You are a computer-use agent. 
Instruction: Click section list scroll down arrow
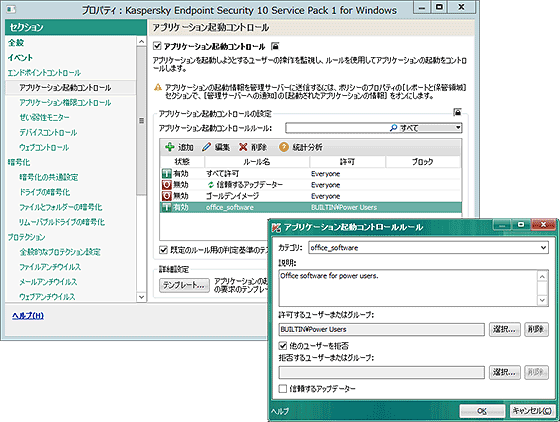(141, 297)
